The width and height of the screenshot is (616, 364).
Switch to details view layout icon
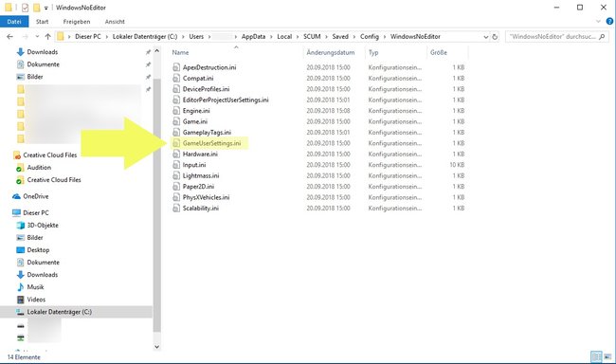pos(596,357)
